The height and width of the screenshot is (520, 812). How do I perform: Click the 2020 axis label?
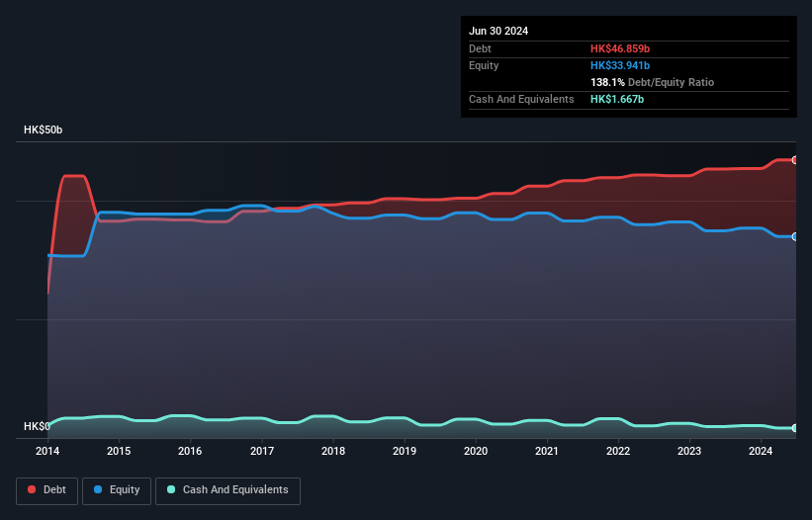tap(476, 451)
